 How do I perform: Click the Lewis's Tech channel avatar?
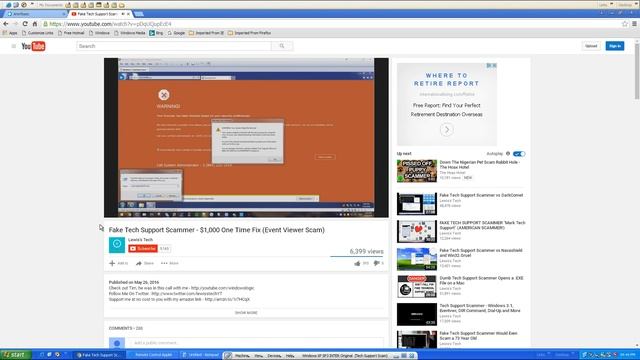coord(117,245)
